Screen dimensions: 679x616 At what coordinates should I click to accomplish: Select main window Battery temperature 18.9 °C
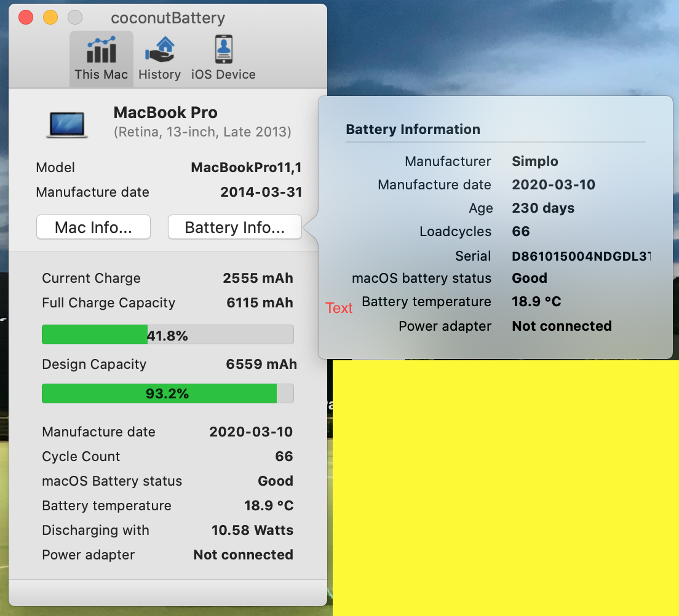click(269, 505)
